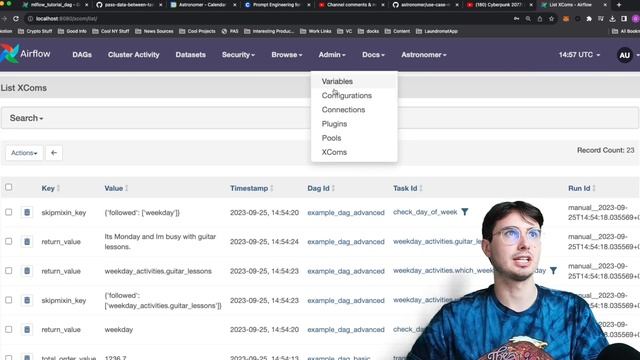Go to the DAGs page
Viewport: 640px width, 360px height.
[x=82, y=55]
